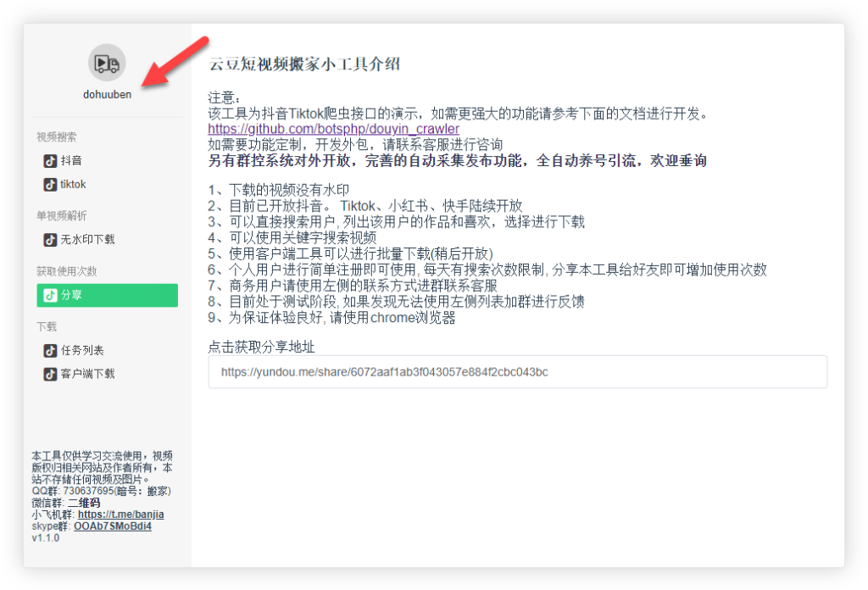
Task: Click the TikTok icon beside 抖音
Action: pyautogui.click(x=50, y=160)
